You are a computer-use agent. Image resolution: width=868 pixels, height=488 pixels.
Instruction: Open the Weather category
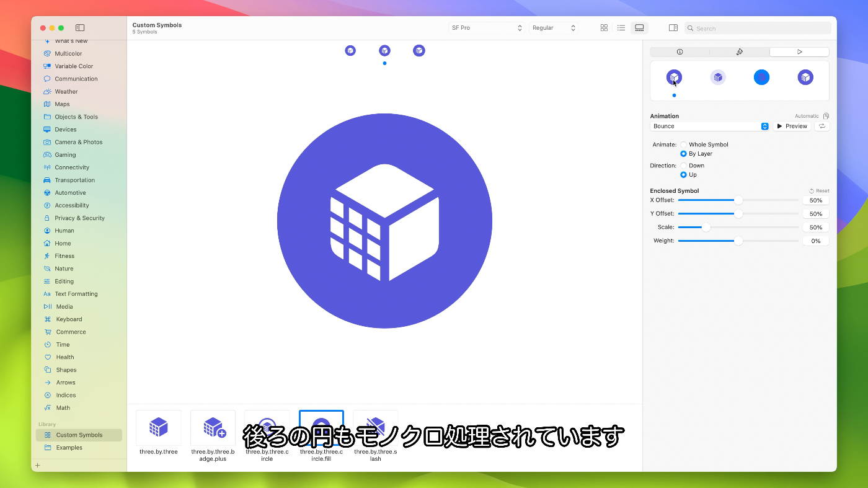coord(66,92)
